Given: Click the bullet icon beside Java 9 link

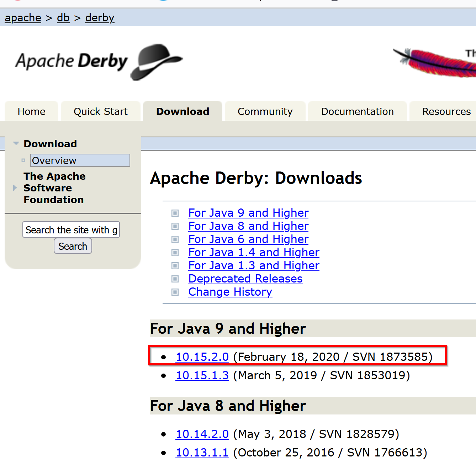Looking at the screenshot, I should click(x=175, y=213).
